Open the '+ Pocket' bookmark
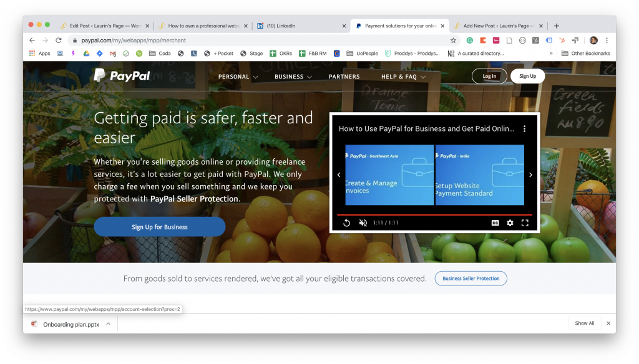The height and width of the screenshot is (364, 639). [218, 54]
